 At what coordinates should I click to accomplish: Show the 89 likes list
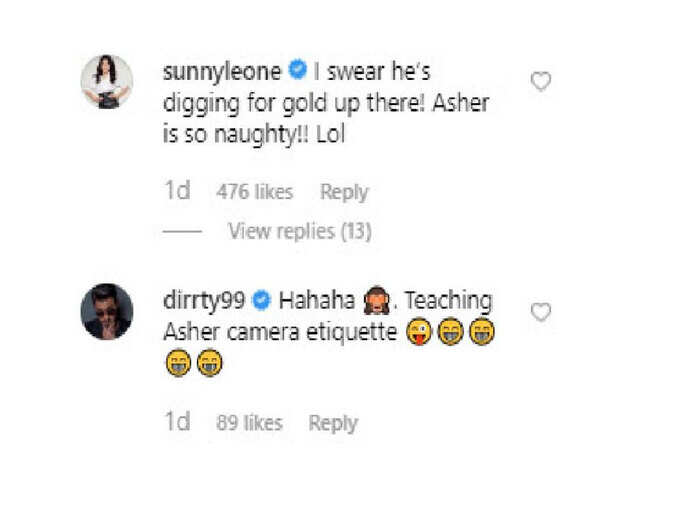pos(249,423)
